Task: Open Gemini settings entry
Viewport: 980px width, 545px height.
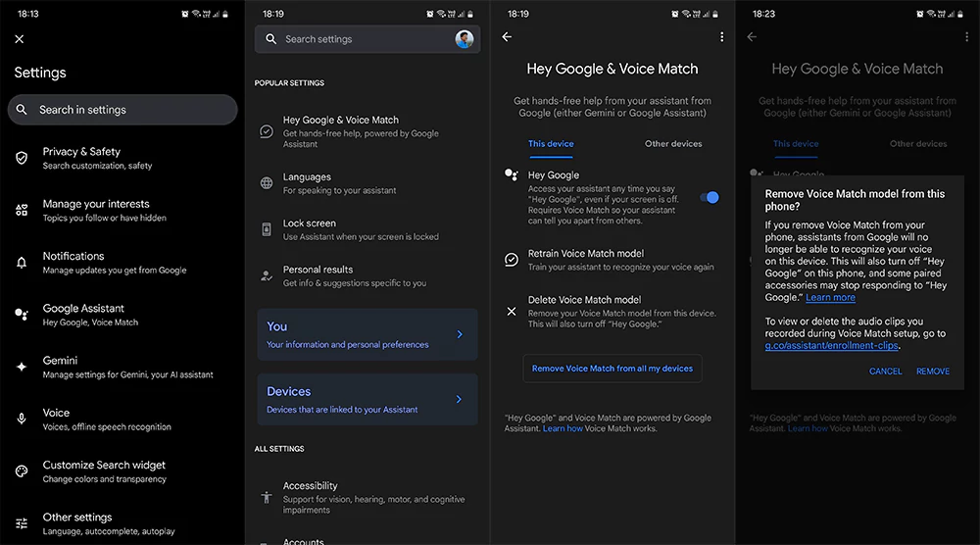Action: coord(122,367)
